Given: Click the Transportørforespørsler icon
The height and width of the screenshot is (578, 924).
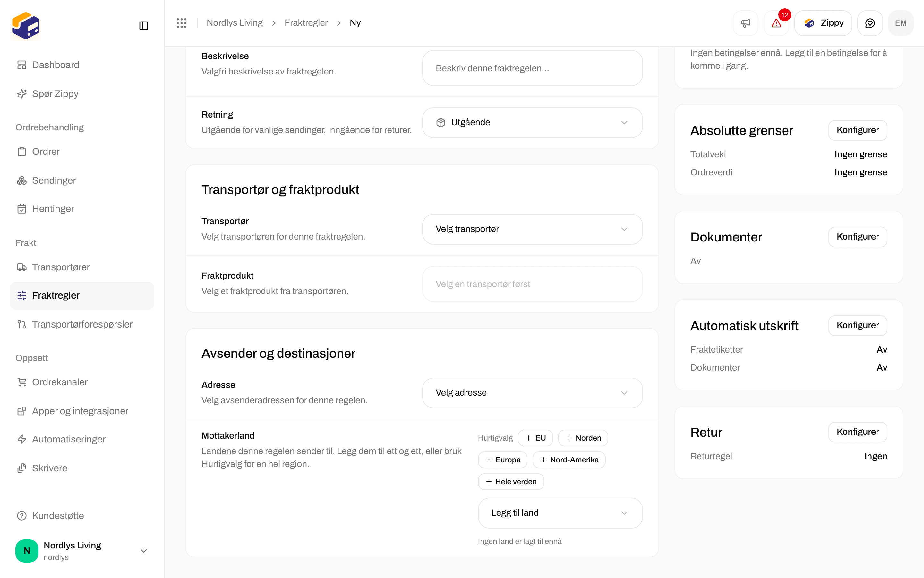Looking at the screenshot, I should point(22,325).
